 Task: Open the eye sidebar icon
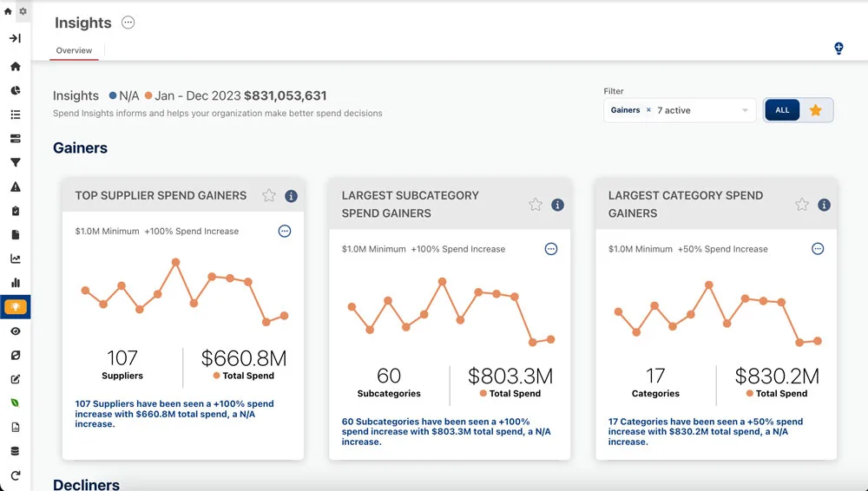pyautogui.click(x=16, y=331)
